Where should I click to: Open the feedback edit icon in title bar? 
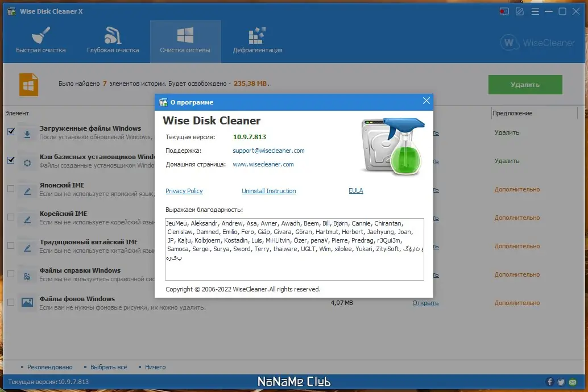coord(520,11)
